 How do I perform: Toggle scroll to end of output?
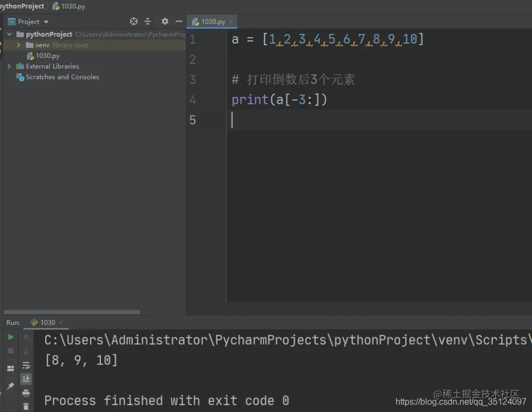click(26, 379)
